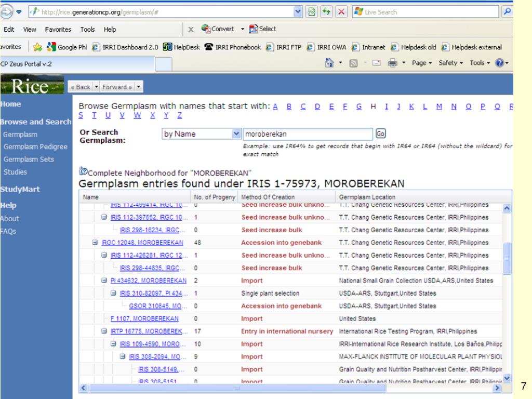Click the Refresh page icon
This screenshot has height=399, width=532.
click(x=325, y=12)
